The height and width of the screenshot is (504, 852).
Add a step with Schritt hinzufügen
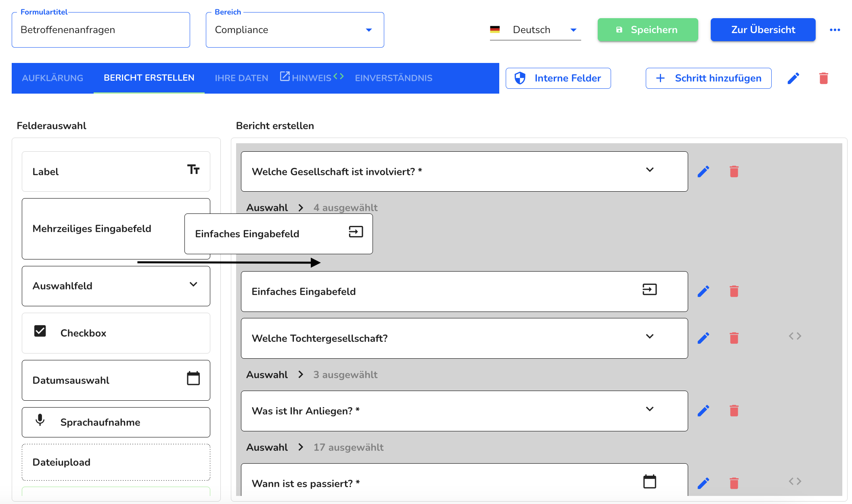point(708,78)
